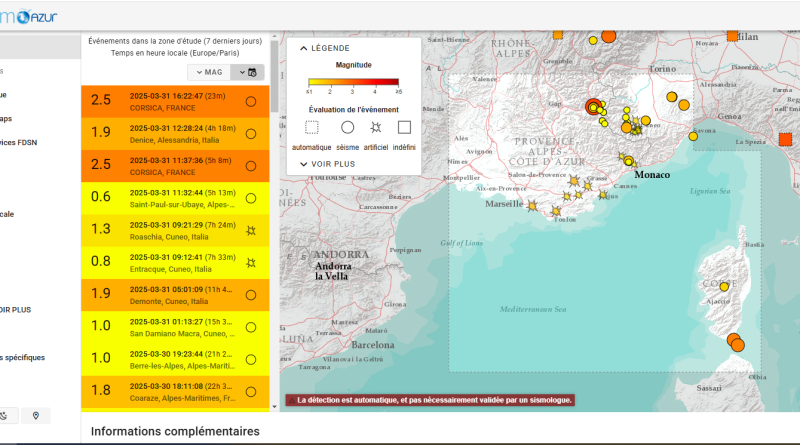Open the MAG sort dropdown

[x=208, y=72]
